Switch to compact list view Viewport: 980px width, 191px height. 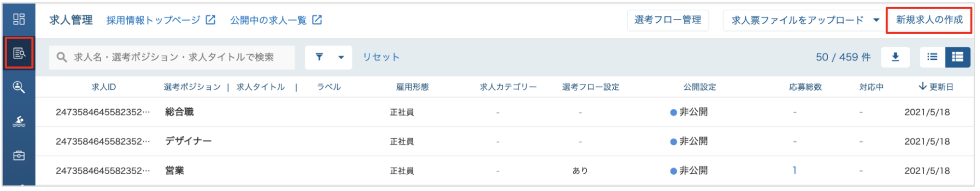[x=932, y=57]
